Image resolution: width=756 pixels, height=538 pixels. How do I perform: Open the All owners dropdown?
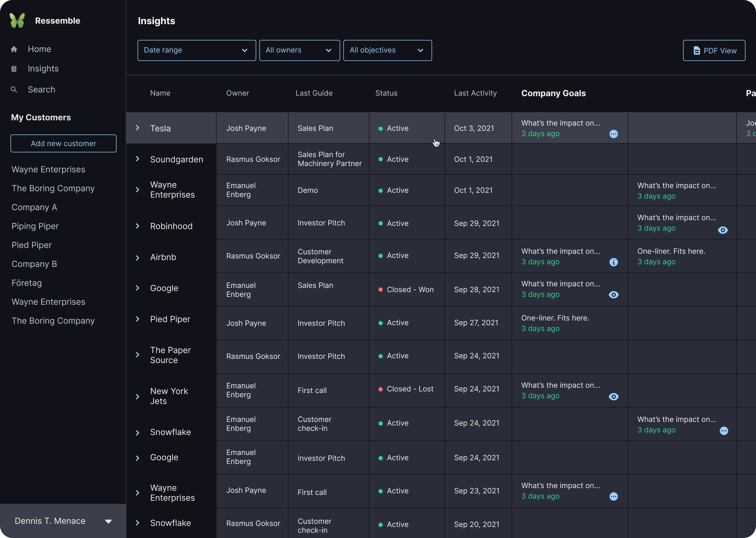pos(300,50)
